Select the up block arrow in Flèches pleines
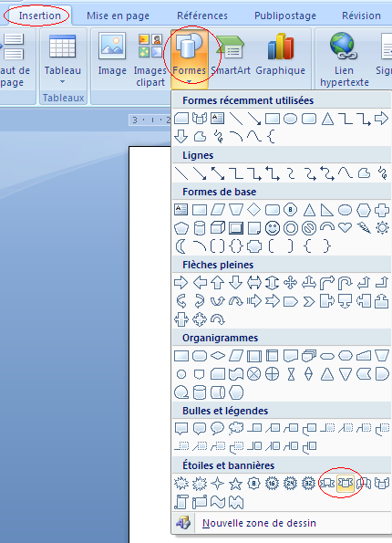This screenshot has height=543, width=392. (218, 283)
